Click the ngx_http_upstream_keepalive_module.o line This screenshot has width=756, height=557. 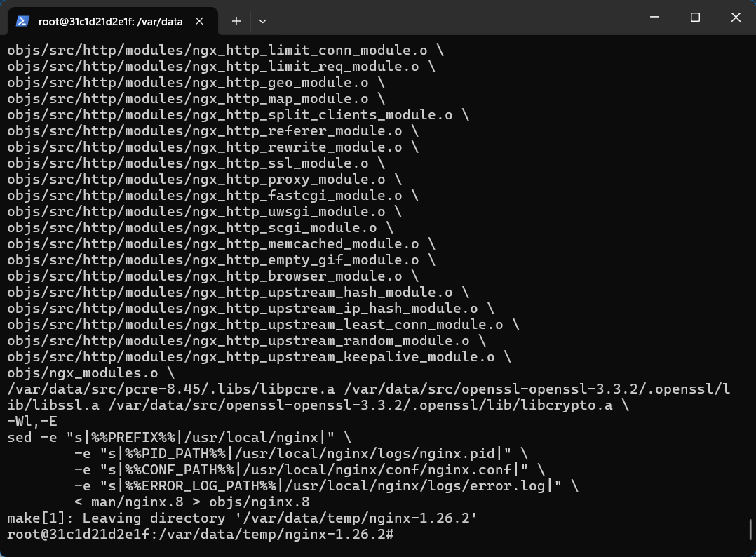click(259, 357)
